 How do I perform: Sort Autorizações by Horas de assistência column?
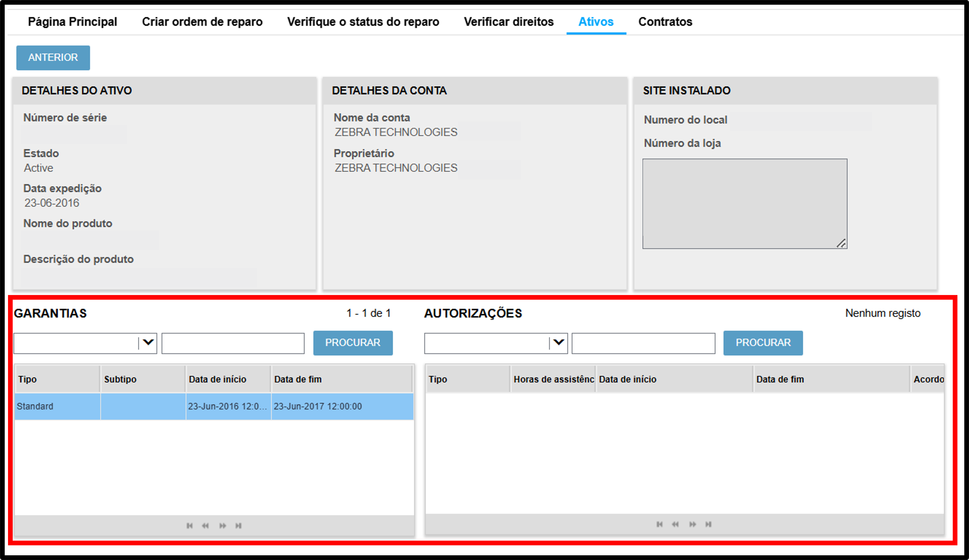click(553, 379)
